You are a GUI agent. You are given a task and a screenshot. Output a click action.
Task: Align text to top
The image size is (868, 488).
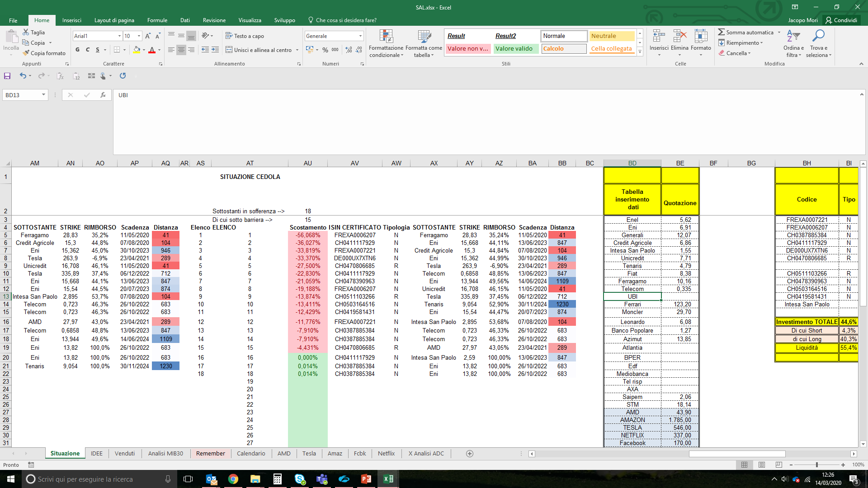pyautogui.click(x=171, y=36)
